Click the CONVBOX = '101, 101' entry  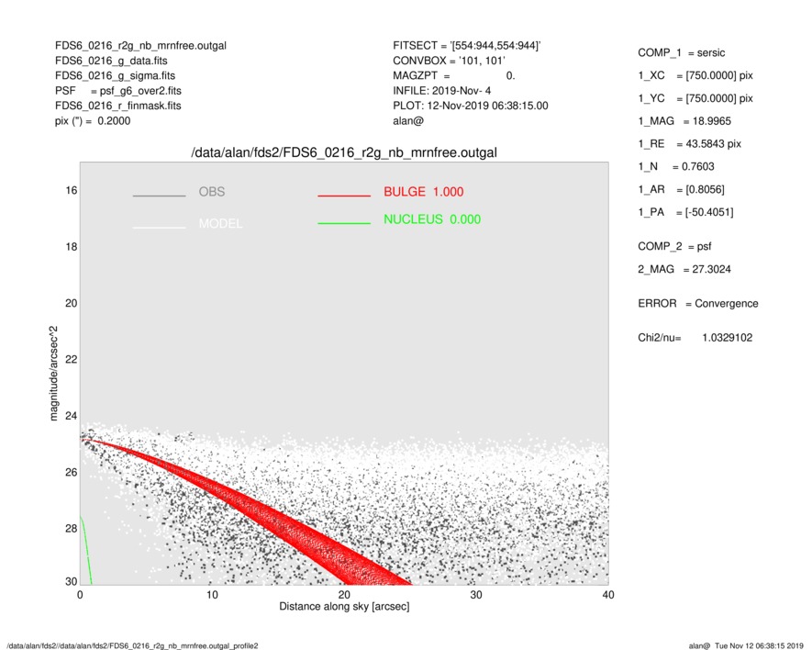pos(449,61)
